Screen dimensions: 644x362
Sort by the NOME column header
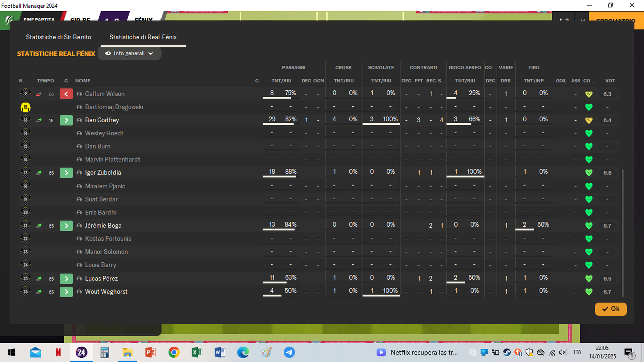pos(83,81)
